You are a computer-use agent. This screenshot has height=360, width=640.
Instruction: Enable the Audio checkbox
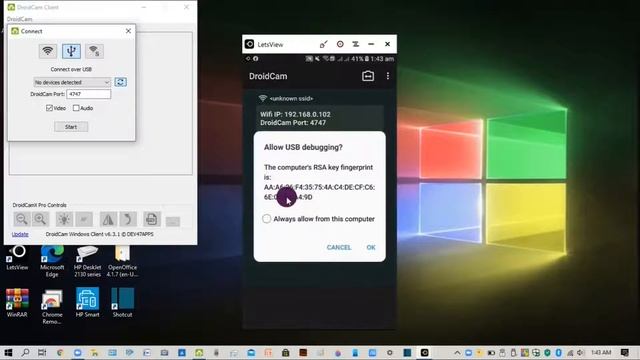click(x=76, y=108)
